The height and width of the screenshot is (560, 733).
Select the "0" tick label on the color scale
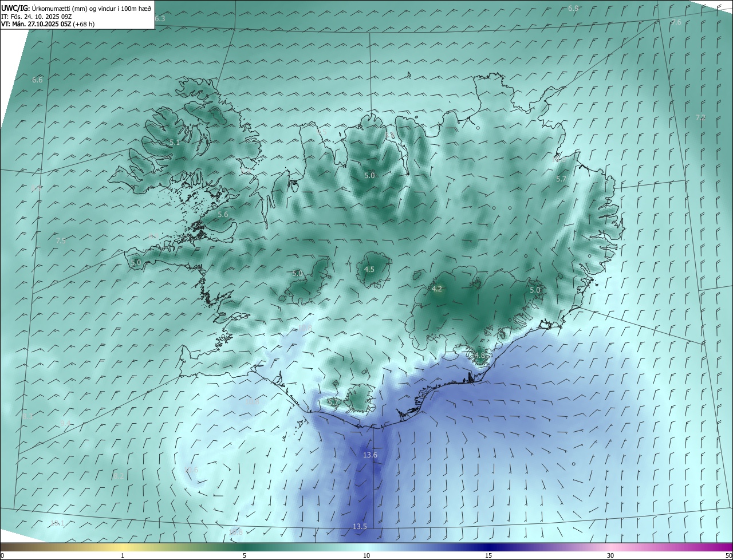pyautogui.click(x=2, y=556)
